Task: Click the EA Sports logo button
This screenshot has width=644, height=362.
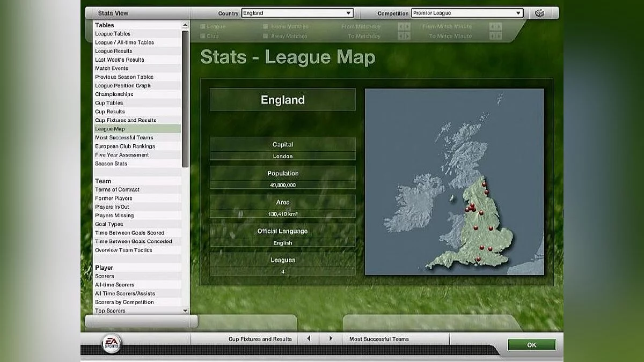Action: click(x=112, y=343)
